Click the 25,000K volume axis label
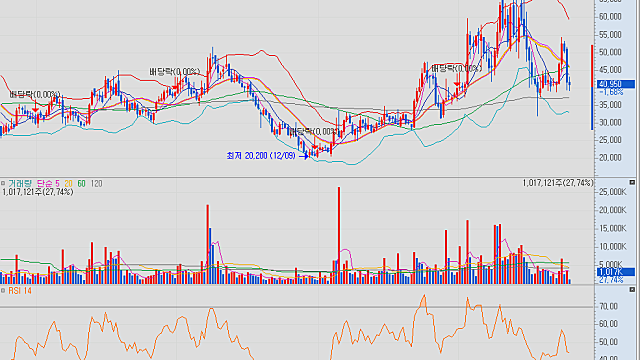 coord(612,192)
